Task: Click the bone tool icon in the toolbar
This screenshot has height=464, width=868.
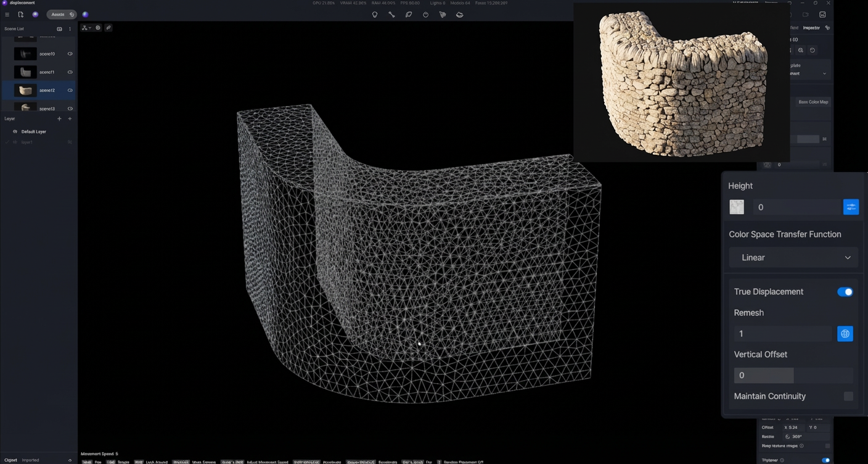Action: pos(391,14)
